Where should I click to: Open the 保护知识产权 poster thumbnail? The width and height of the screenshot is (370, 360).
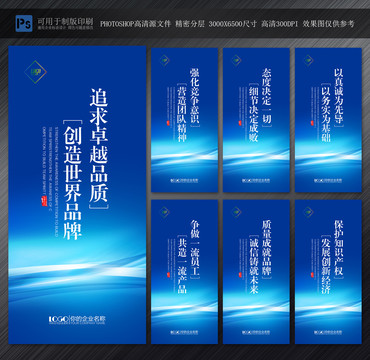click(x=328, y=272)
